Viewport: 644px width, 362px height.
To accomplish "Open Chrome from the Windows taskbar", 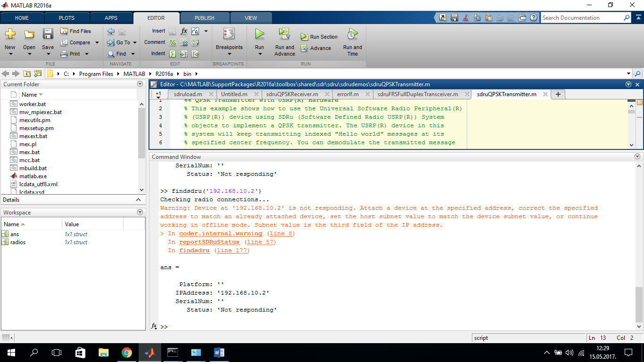I will click(126, 352).
